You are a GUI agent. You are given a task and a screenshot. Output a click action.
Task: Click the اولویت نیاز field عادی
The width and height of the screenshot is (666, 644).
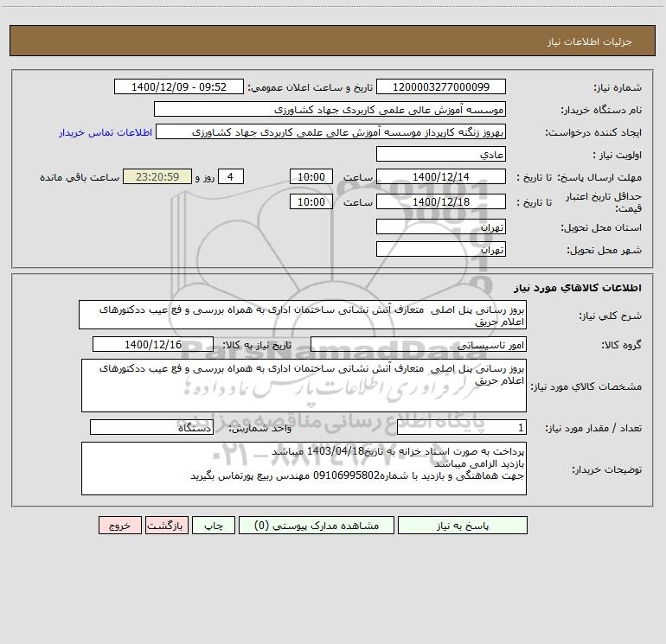coord(441,154)
